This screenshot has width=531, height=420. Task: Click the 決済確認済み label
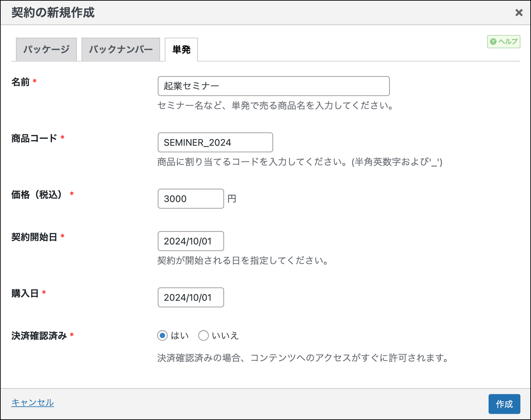coord(39,336)
